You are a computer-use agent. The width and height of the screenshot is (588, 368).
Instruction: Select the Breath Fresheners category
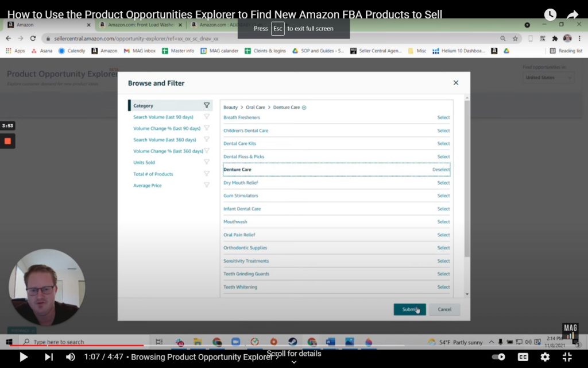point(443,117)
